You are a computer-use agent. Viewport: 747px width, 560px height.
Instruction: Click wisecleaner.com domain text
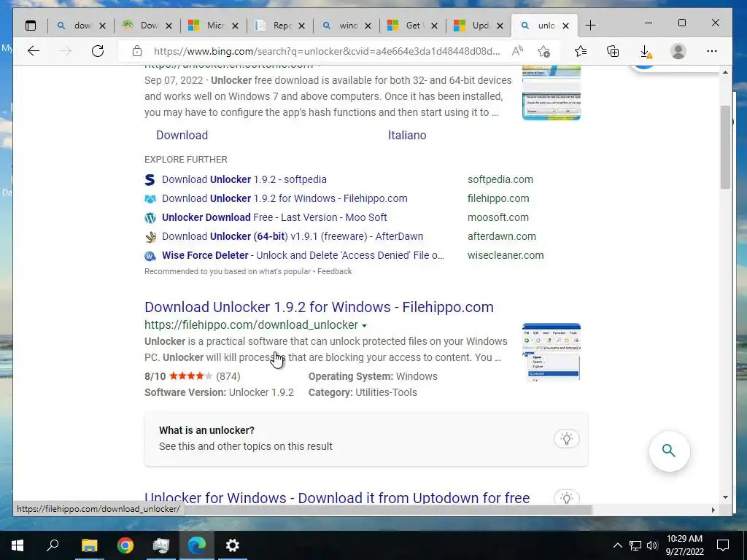[506, 255]
